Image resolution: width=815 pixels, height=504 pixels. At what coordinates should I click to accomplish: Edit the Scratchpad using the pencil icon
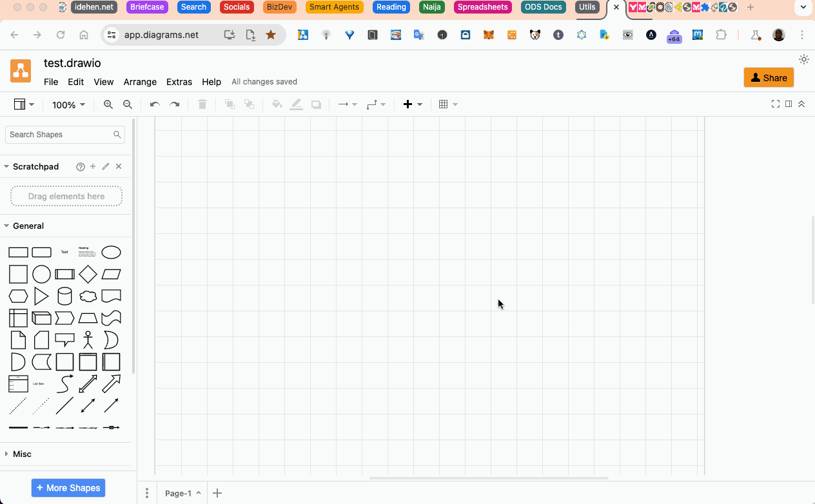[105, 166]
